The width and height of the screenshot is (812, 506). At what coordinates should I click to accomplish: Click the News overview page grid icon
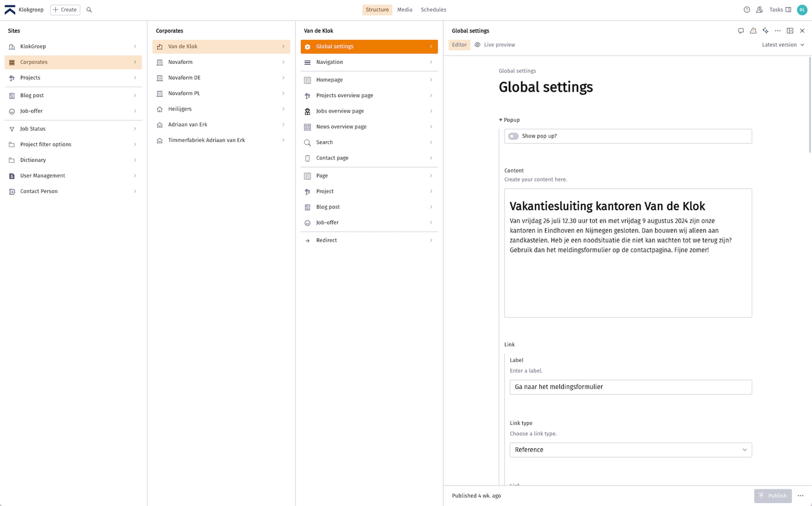tap(307, 127)
